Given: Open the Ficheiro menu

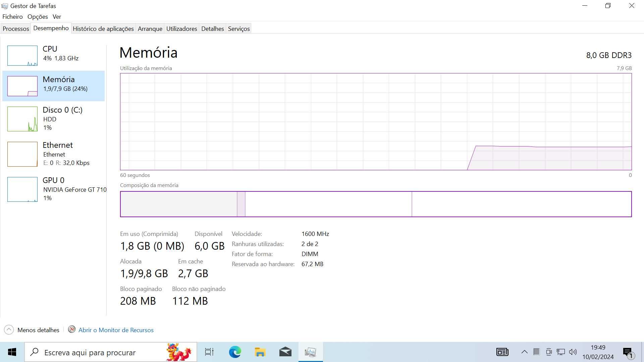Looking at the screenshot, I should 12,17.
